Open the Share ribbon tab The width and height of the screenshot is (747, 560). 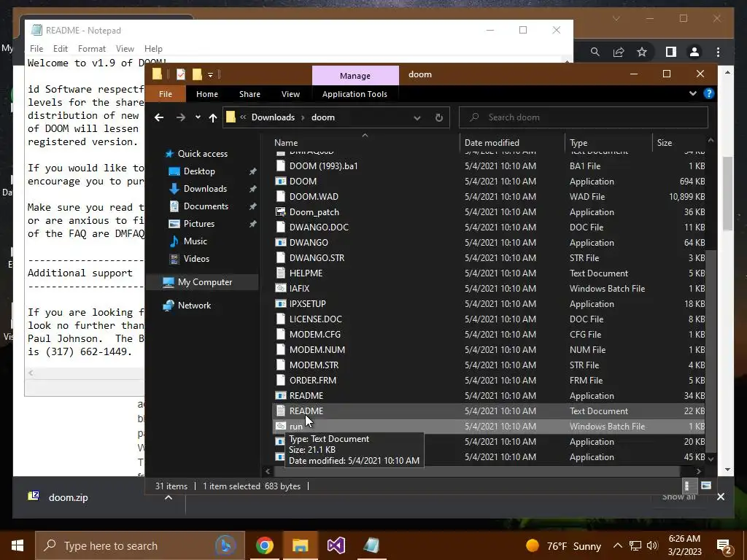(x=249, y=94)
